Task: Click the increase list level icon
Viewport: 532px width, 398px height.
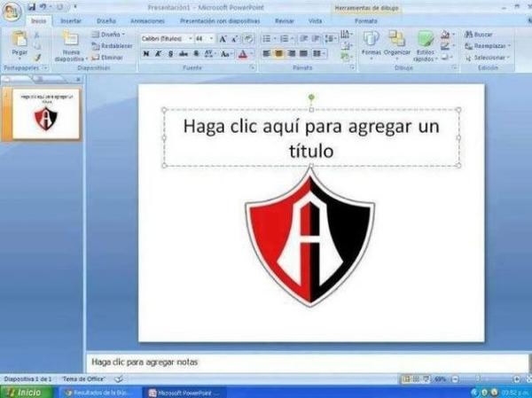Action: tap(316, 39)
